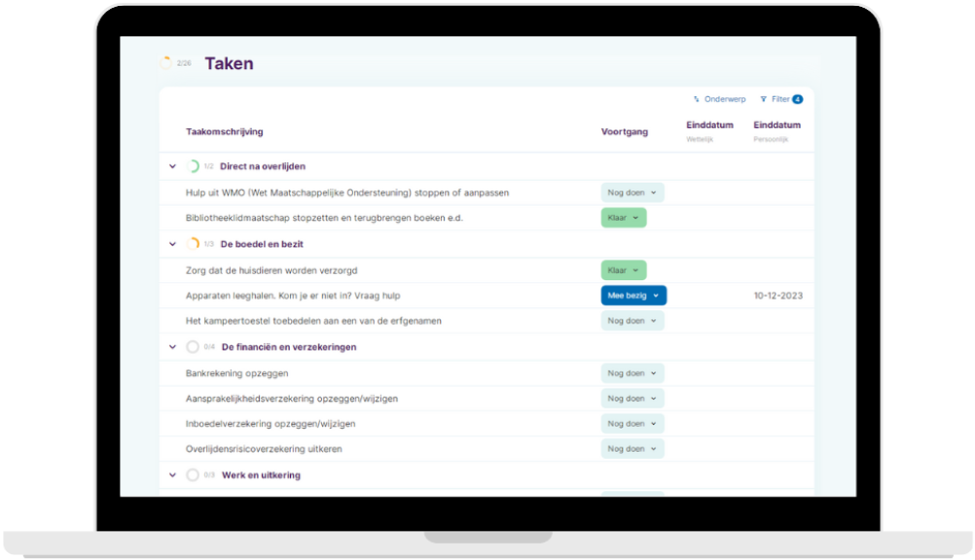
Task: Open Mee bezig status dropdown for Apparaten leeghalen
Action: click(x=633, y=296)
